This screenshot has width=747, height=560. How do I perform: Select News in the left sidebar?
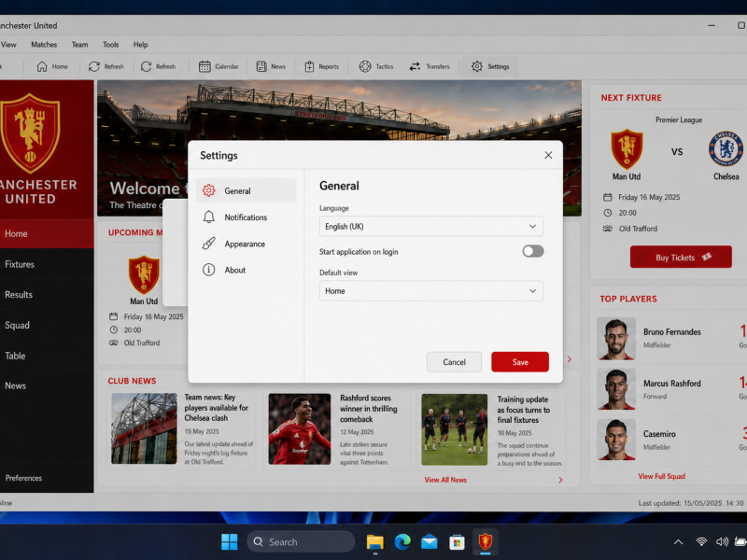(x=47, y=385)
